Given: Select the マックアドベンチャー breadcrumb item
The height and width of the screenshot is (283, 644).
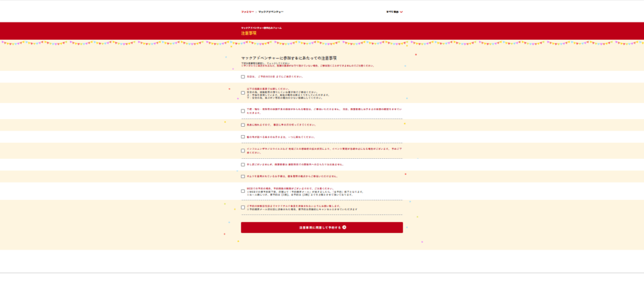Looking at the screenshot, I should coord(270,12).
